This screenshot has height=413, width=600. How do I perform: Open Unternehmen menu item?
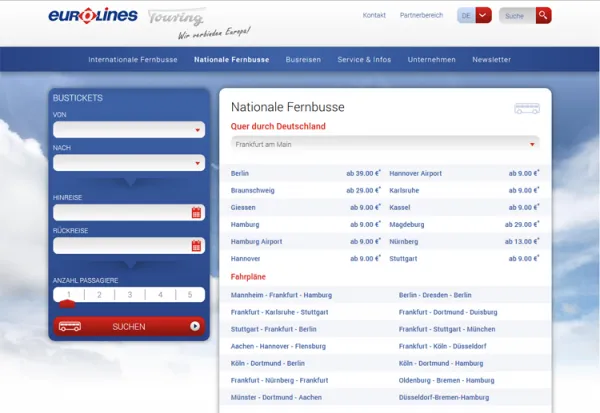[x=432, y=60]
